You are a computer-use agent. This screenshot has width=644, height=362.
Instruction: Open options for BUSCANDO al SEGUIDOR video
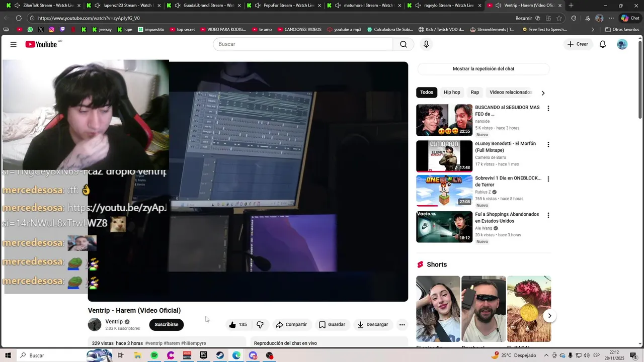tap(548, 109)
